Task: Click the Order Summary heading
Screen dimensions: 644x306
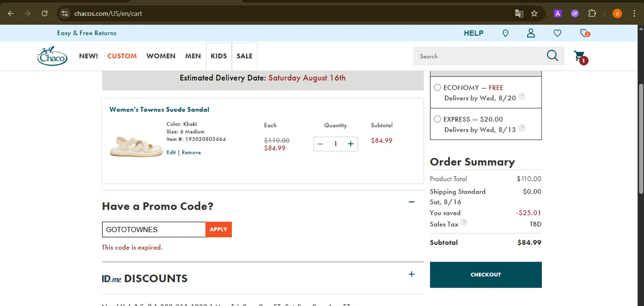Action: (x=472, y=162)
